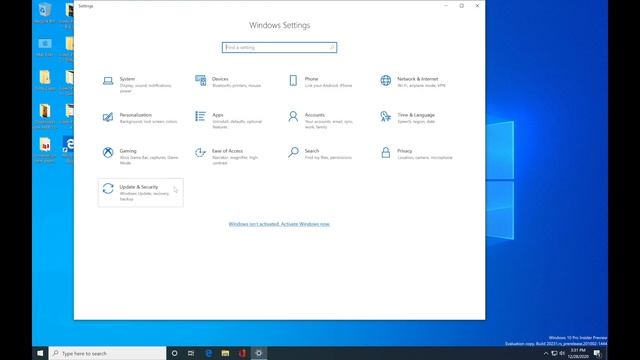This screenshot has height=360, width=640.
Task: Click the Find a setting search box
Action: click(x=279, y=47)
